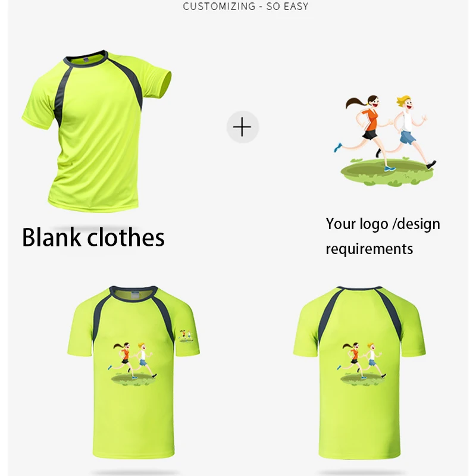Click 'Your logo /design requirements' text
This screenshot has width=476, height=476.
coord(383,236)
